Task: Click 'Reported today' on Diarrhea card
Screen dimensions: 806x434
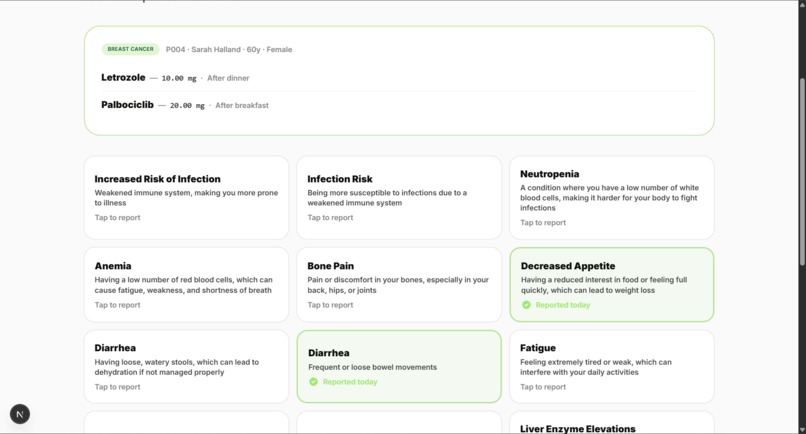Action: 350,382
